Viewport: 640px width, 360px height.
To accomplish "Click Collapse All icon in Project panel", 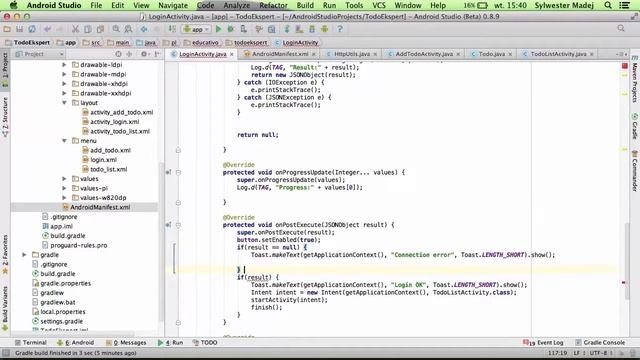I will coord(129,54).
